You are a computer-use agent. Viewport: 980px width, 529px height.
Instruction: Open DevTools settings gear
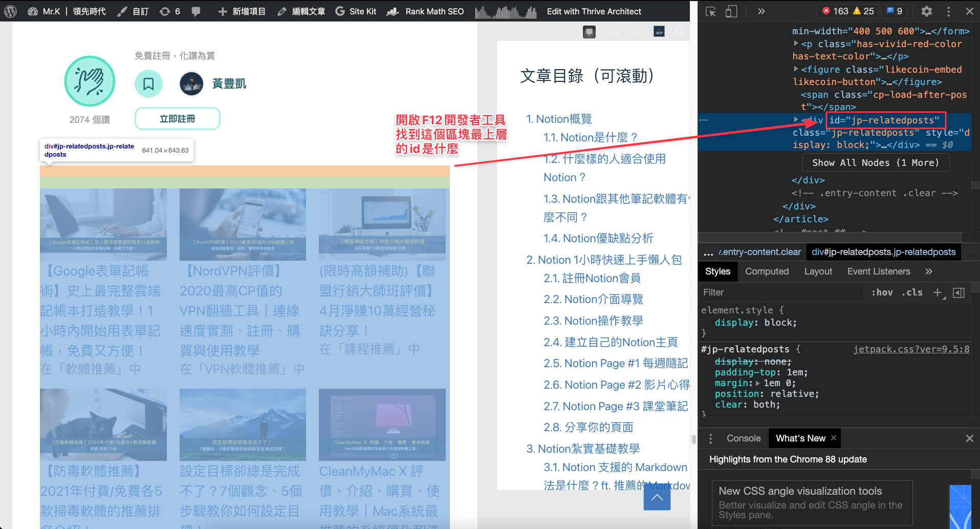coord(927,11)
